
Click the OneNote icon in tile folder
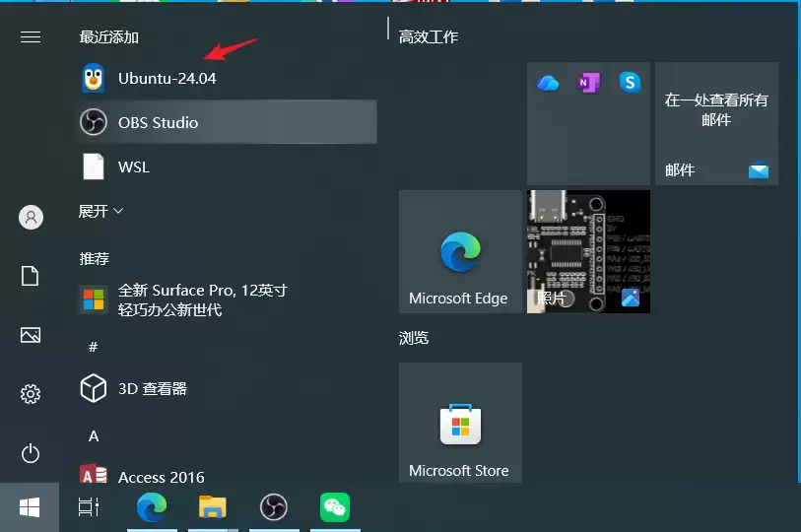pyautogui.click(x=588, y=84)
